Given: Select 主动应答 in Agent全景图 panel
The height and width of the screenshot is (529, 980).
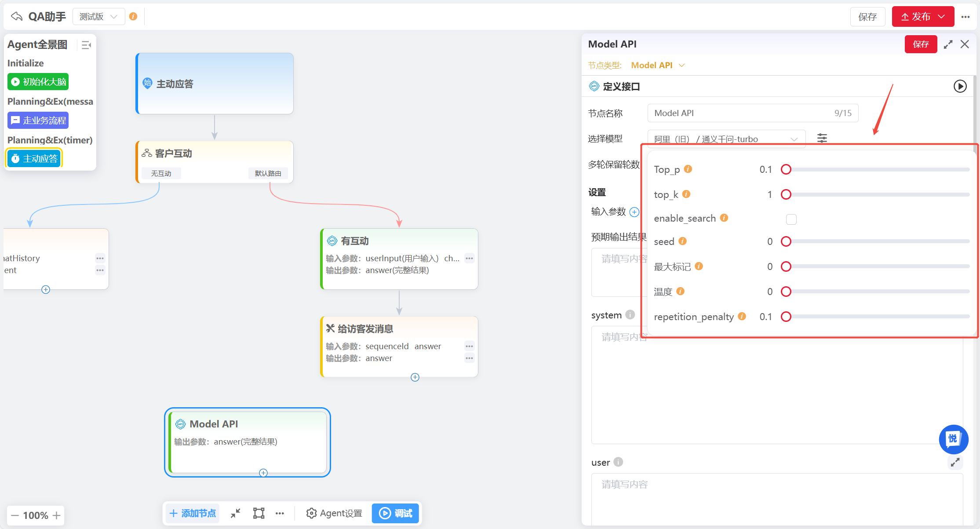Looking at the screenshot, I should point(34,159).
